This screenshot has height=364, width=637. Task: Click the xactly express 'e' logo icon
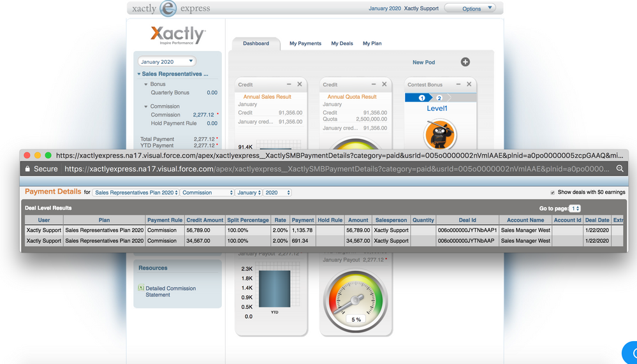click(x=168, y=8)
